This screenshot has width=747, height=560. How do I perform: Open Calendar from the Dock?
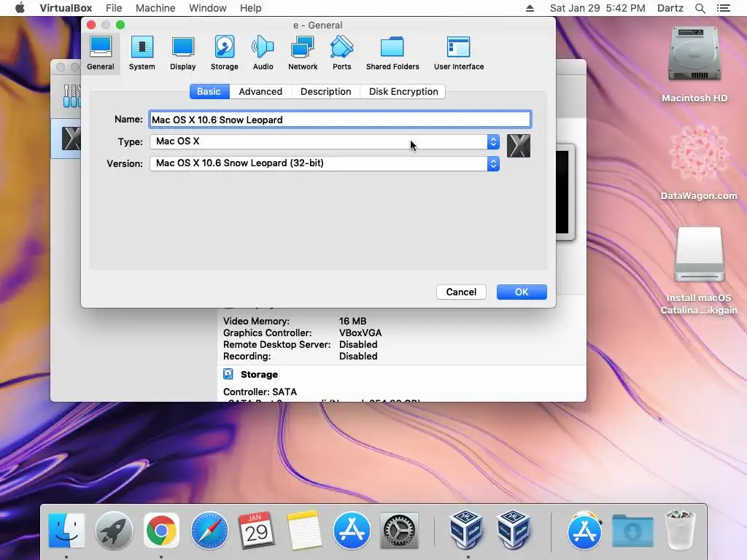(x=256, y=531)
